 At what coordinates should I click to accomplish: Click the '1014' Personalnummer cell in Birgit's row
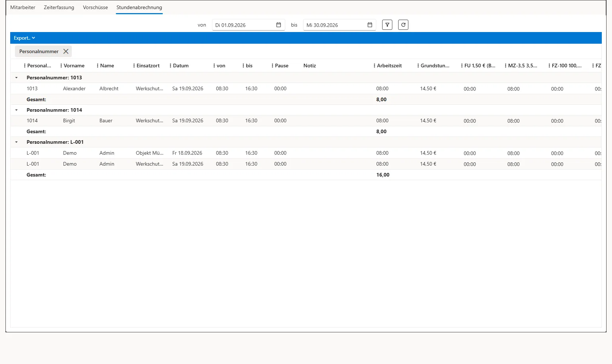(32, 120)
